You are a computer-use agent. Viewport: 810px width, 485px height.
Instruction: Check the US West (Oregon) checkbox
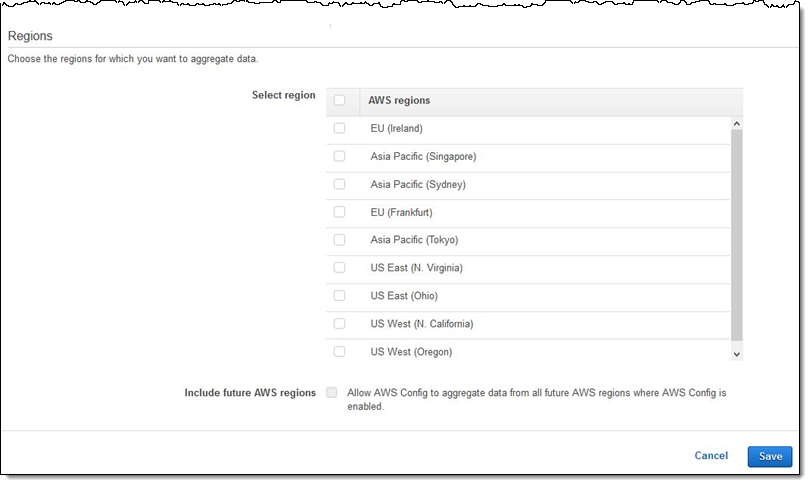coord(340,352)
